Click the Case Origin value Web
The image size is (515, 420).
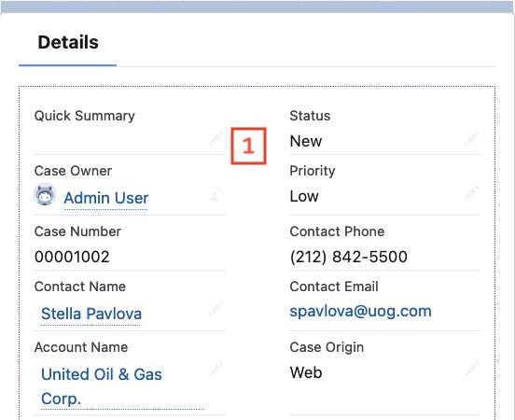(306, 372)
